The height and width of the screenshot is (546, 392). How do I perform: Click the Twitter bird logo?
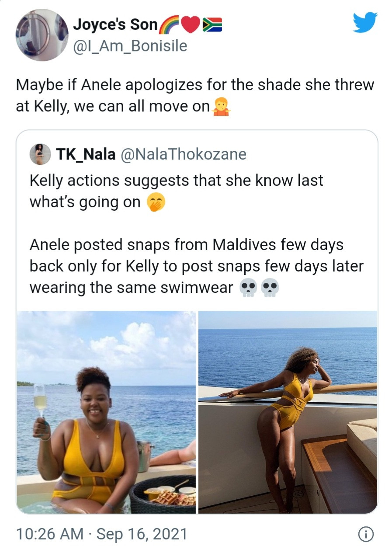365,23
